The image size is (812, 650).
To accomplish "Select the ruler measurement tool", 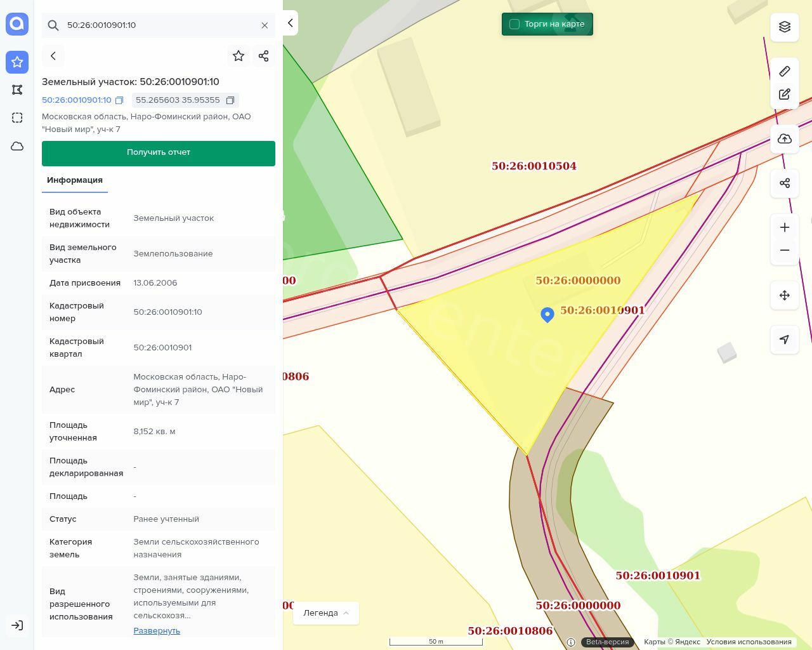I will [x=784, y=71].
